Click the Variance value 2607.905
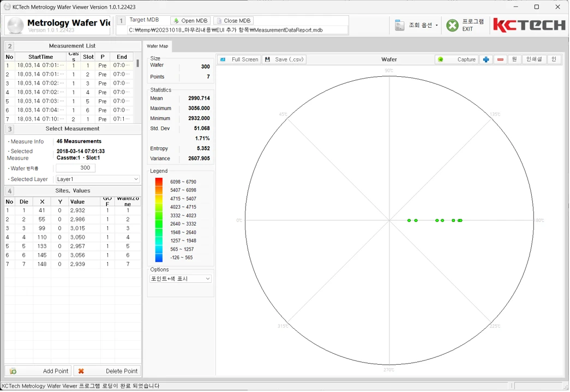 [199, 159]
